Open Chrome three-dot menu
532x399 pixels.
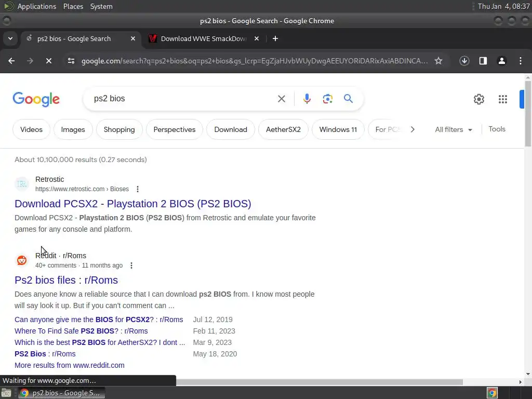click(520, 61)
